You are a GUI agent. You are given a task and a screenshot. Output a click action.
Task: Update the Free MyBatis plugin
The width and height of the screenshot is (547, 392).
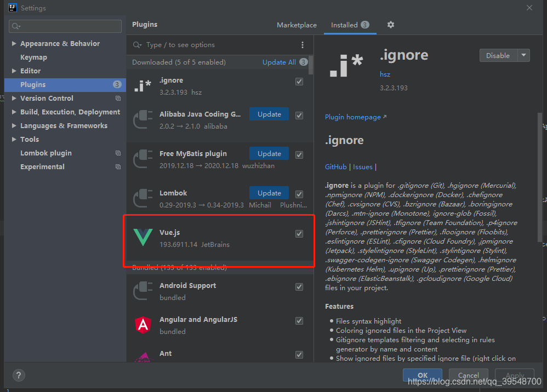point(269,154)
